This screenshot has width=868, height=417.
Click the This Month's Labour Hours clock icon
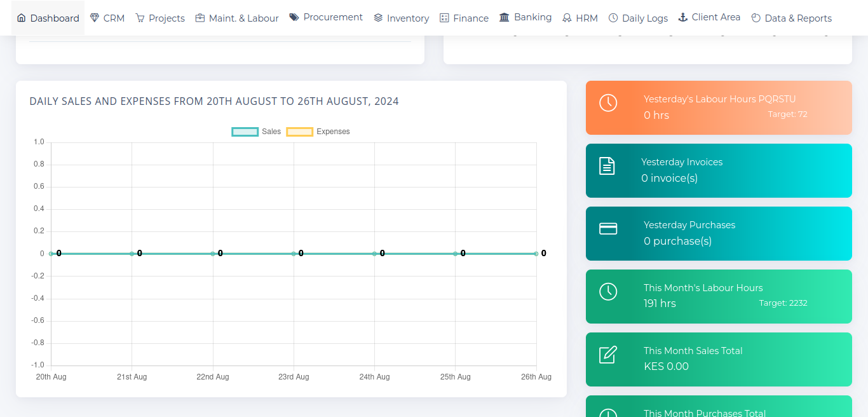pos(608,292)
